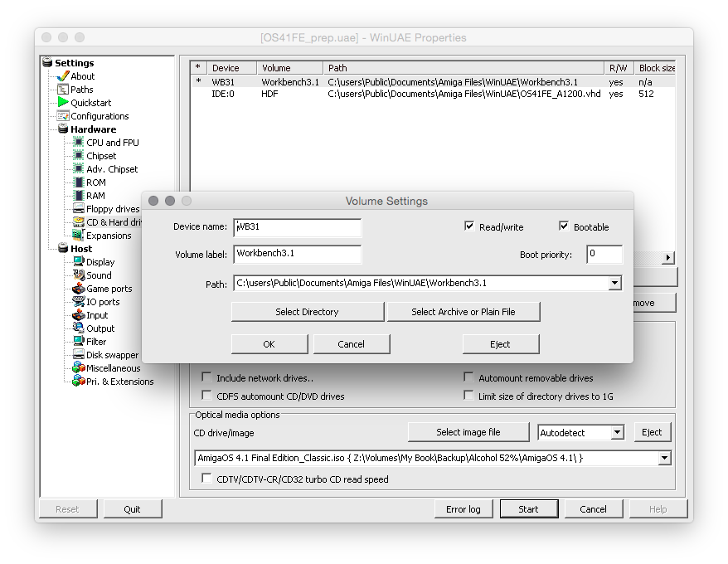This screenshot has height=564, width=728.
Task: Open the Error log
Action: (463, 509)
